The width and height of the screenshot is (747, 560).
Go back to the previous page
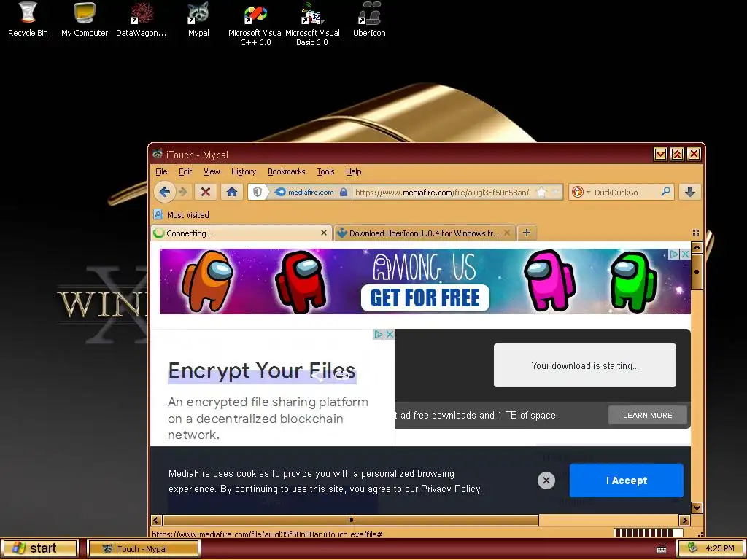click(x=165, y=192)
